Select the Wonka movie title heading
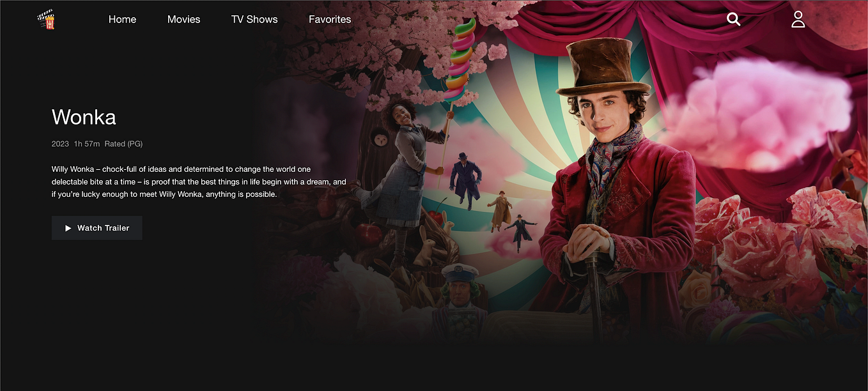 84,117
